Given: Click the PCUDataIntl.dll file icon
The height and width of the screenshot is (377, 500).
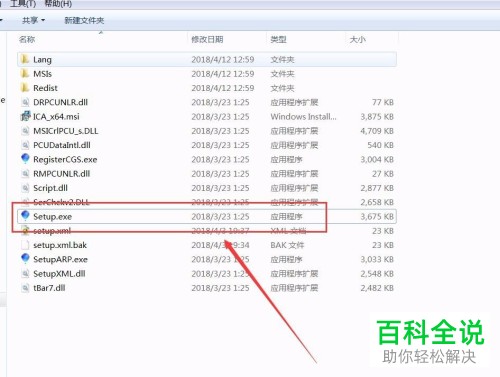Looking at the screenshot, I should [25, 145].
